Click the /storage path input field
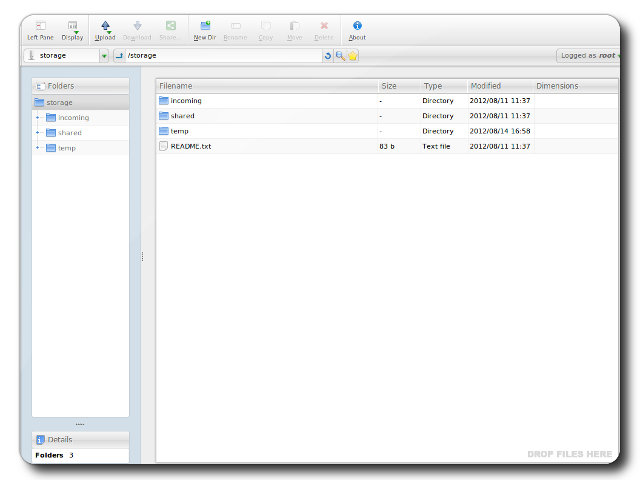Screen dimensions: 640x480 pyautogui.click(x=220, y=56)
